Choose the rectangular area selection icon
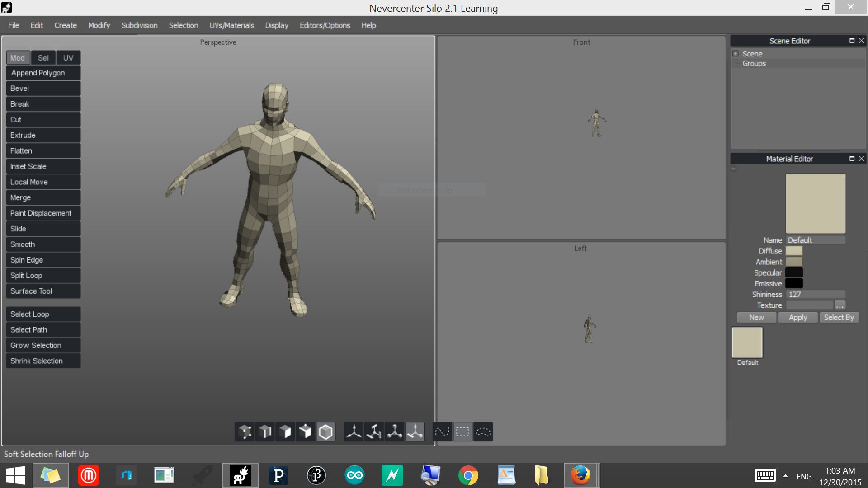 click(x=462, y=432)
